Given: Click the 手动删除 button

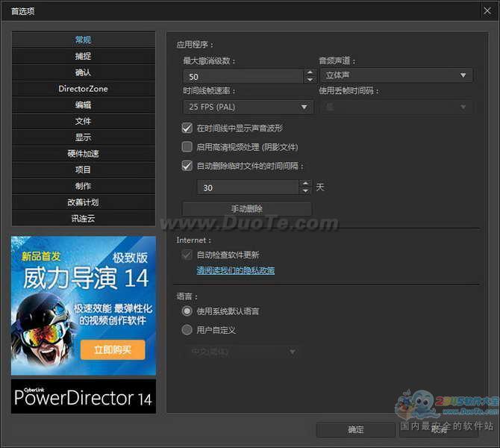Looking at the screenshot, I should click(247, 209).
